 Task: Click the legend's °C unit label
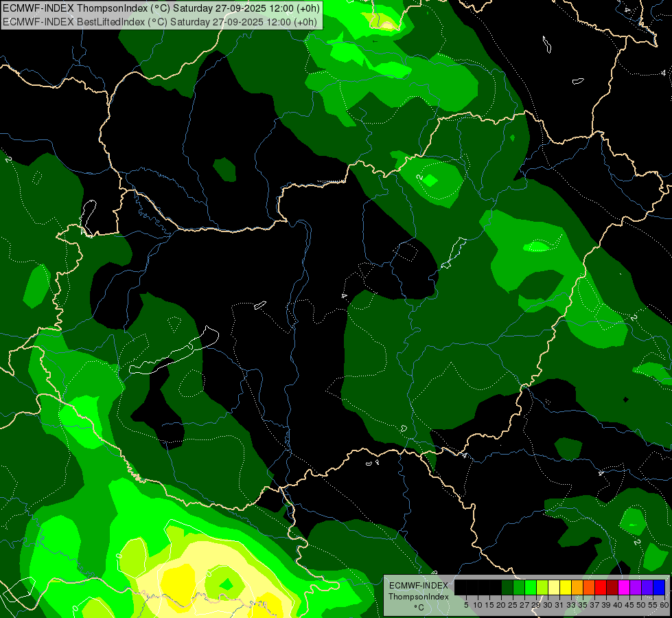418,608
